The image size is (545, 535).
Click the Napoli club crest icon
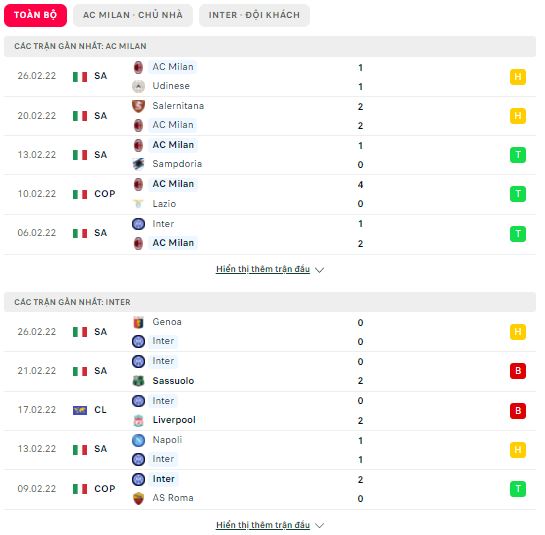point(138,440)
